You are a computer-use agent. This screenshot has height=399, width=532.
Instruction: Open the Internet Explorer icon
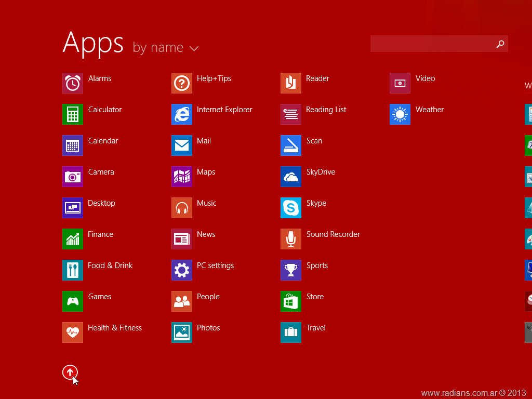pos(182,114)
